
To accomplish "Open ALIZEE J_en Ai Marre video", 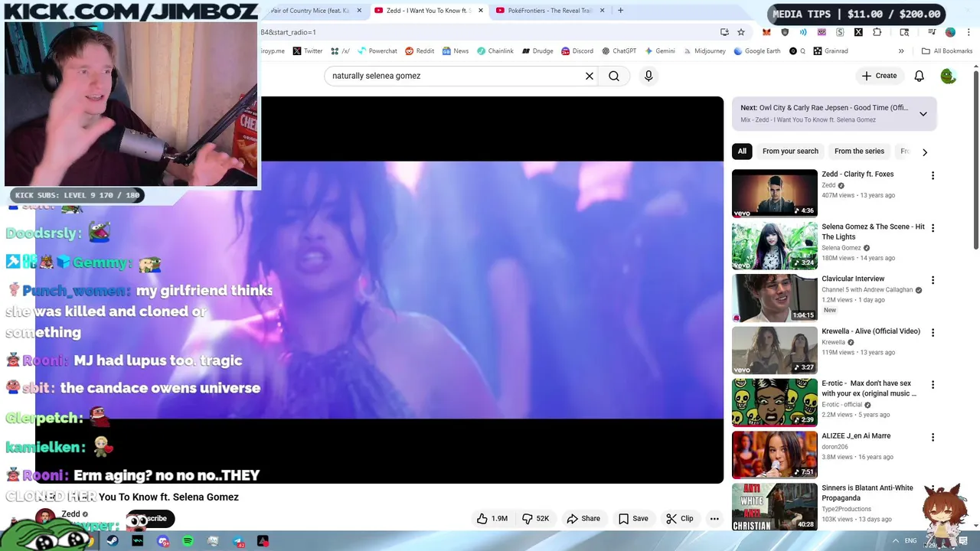I will pyautogui.click(x=774, y=455).
